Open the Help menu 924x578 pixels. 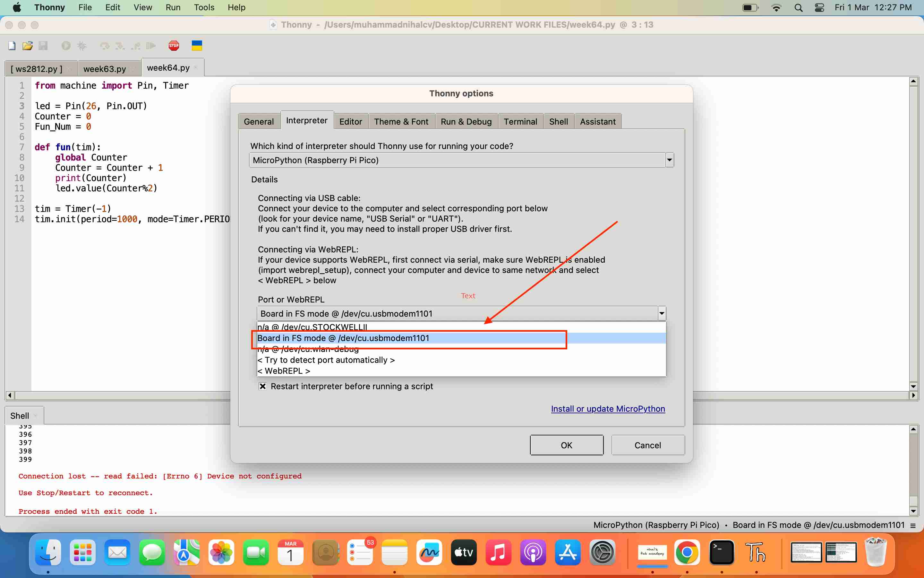click(x=236, y=7)
